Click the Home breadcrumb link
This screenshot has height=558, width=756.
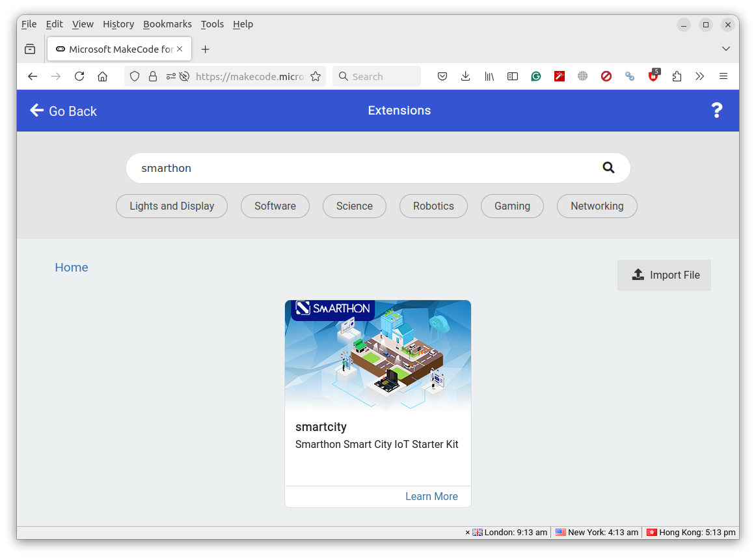(72, 268)
